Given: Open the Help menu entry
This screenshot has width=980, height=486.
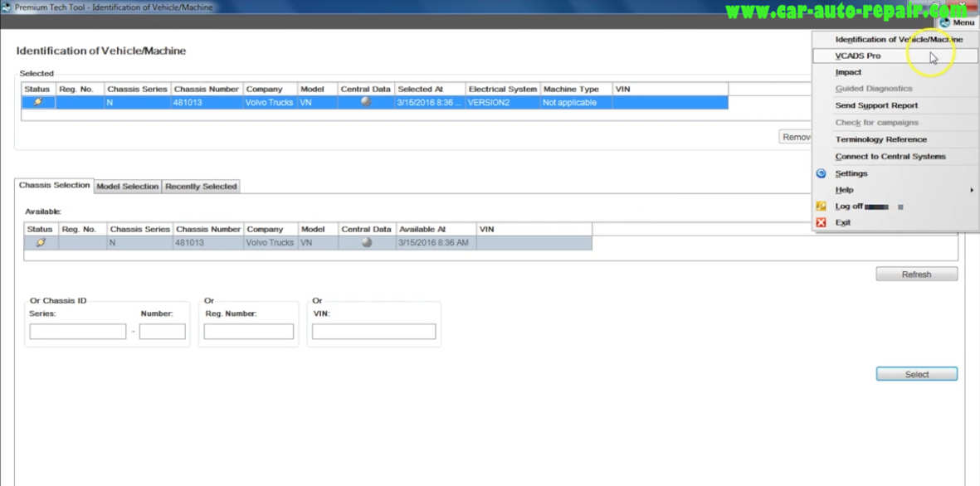Looking at the screenshot, I should [x=895, y=190].
